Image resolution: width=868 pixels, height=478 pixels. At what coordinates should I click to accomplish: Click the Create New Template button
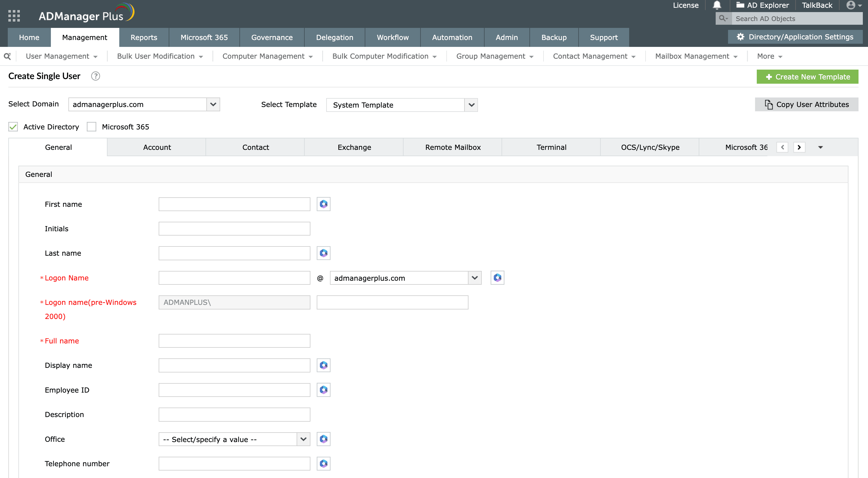tap(808, 77)
